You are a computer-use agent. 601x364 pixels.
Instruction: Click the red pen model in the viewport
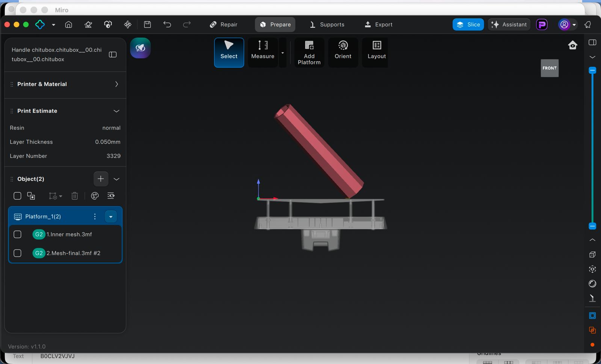(319, 150)
